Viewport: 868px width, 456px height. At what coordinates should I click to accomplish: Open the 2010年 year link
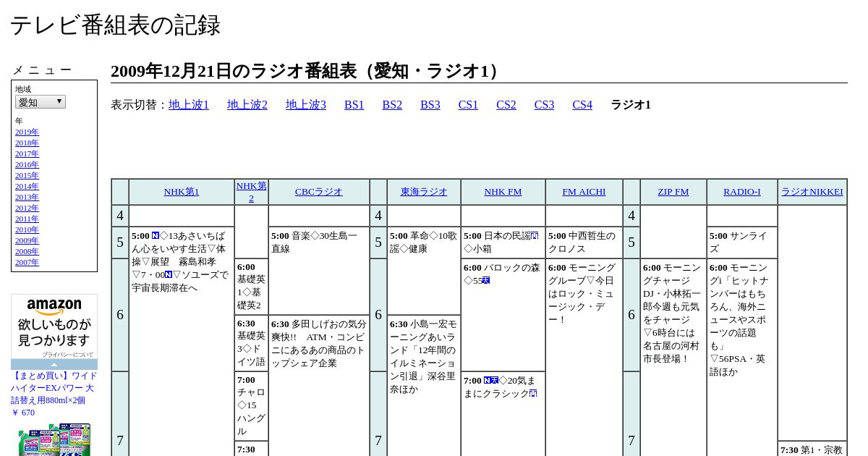(27, 230)
